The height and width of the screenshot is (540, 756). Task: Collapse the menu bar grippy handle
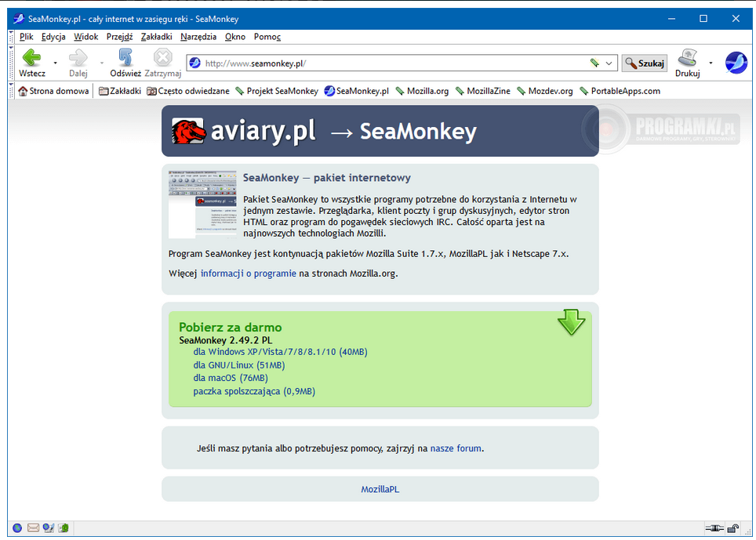[x=11, y=37]
